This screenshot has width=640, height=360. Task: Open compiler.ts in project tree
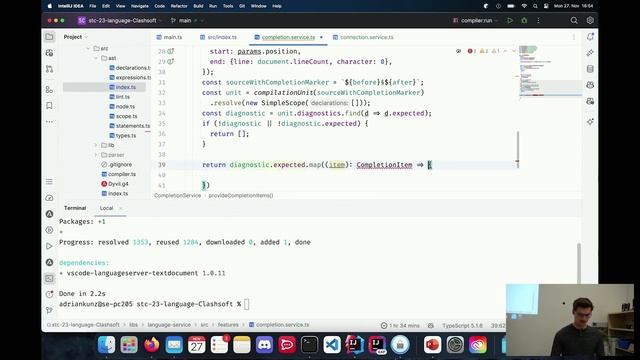coord(118,174)
